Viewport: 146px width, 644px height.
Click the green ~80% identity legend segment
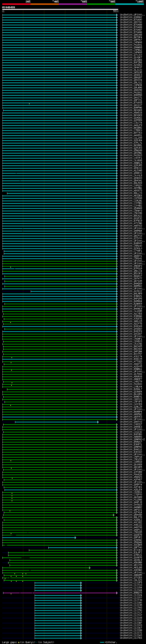101,4
